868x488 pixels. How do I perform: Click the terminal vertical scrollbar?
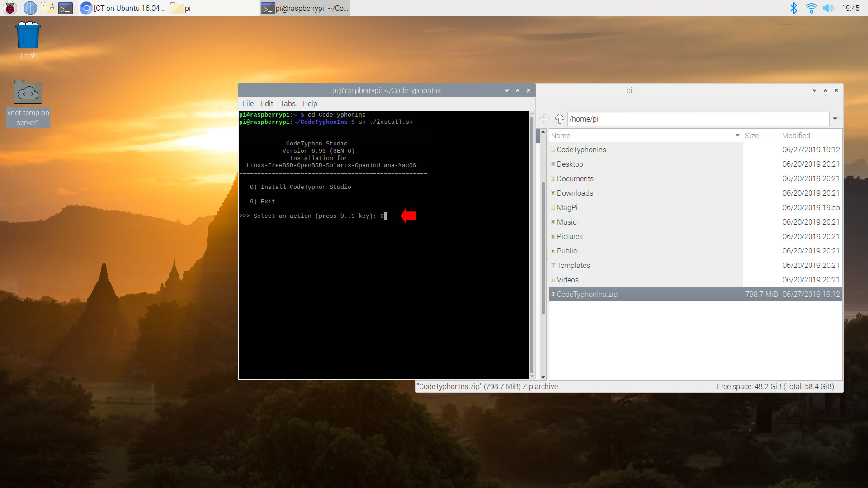[532, 244]
